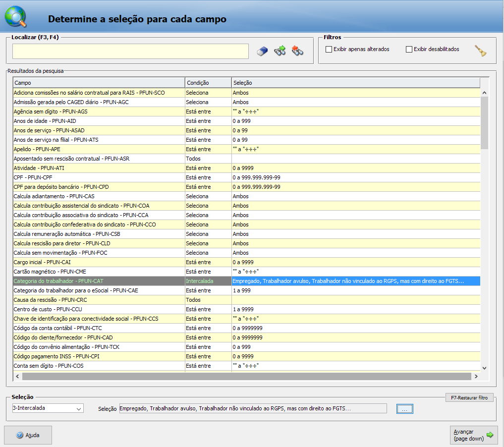Click the scroll down arrow of results list
The height and width of the screenshot is (447, 504).
click(484, 368)
